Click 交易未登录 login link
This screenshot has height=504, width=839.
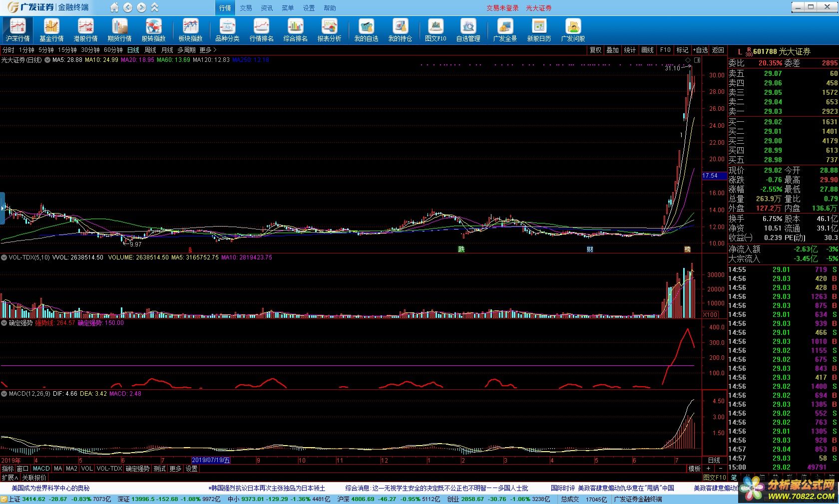[x=502, y=8]
